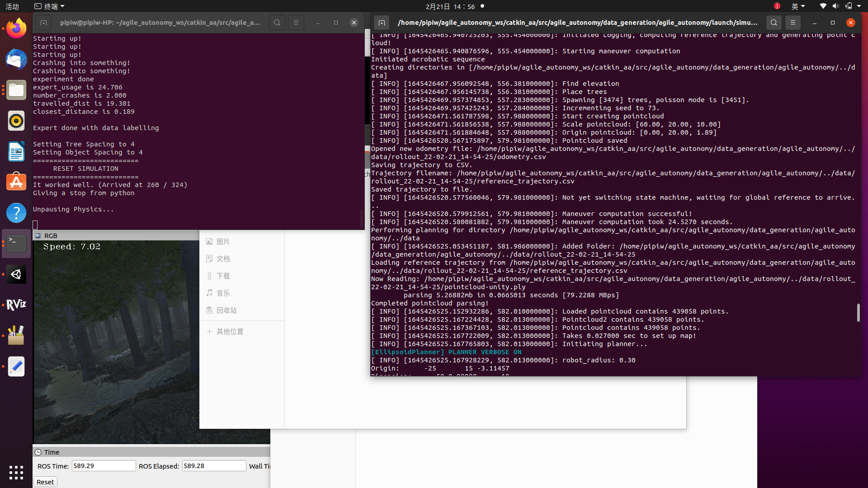Open hamburger menu in right terminal window
The width and height of the screenshot is (868, 488).
click(793, 23)
